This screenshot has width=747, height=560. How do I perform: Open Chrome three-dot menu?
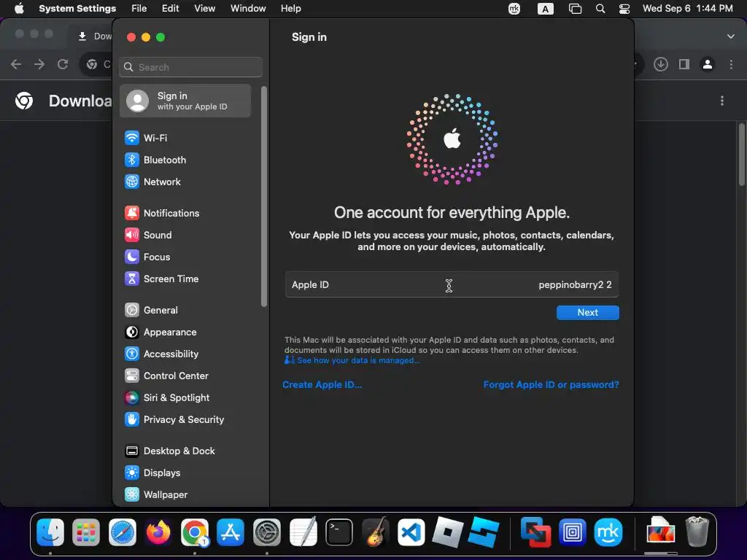(731, 64)
